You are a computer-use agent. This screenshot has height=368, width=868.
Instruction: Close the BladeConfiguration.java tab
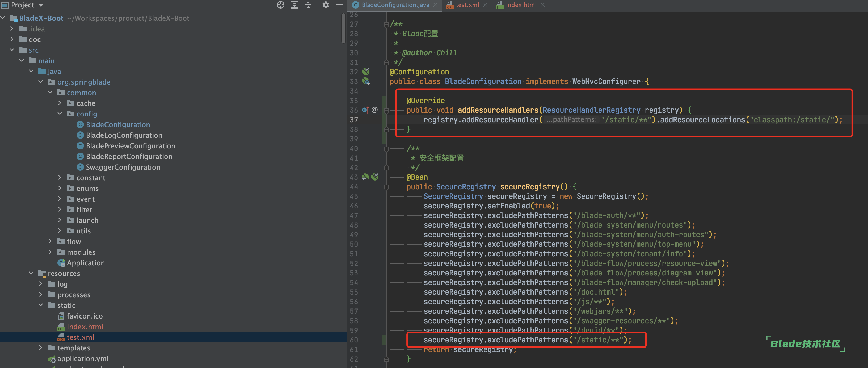click(435, 5)
